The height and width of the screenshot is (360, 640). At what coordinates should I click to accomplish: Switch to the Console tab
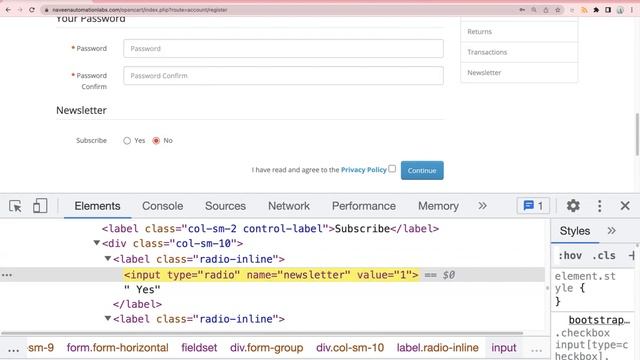[x=162, y=206]
